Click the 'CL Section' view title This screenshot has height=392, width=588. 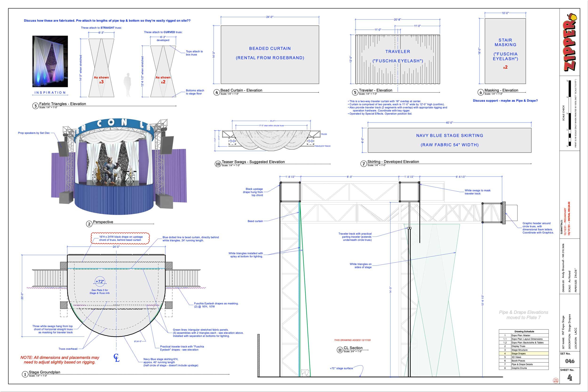click(x=353, y=348)
